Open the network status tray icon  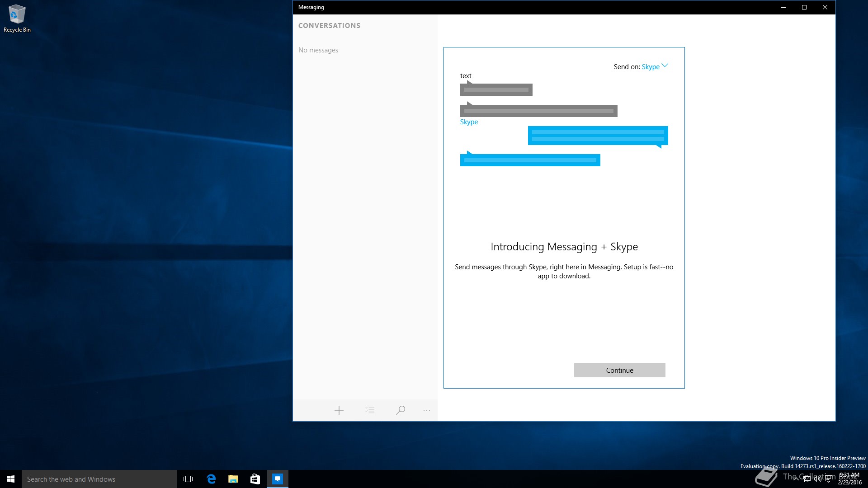click(x=807, y=479)
